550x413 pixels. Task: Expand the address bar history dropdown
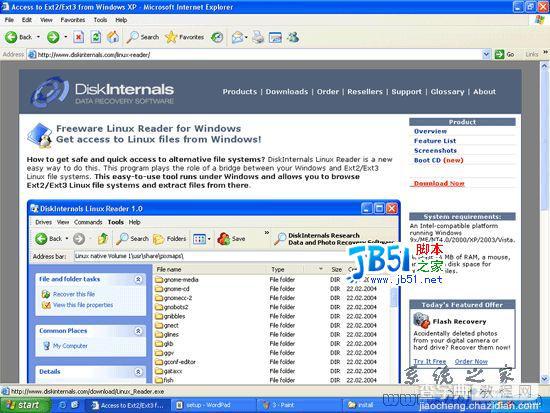point(486,54)
